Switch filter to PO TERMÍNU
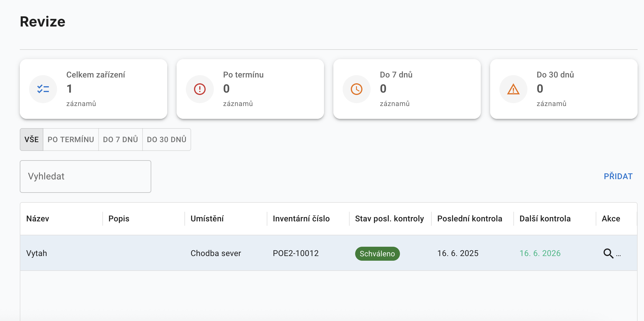 (x=71, y=140)
